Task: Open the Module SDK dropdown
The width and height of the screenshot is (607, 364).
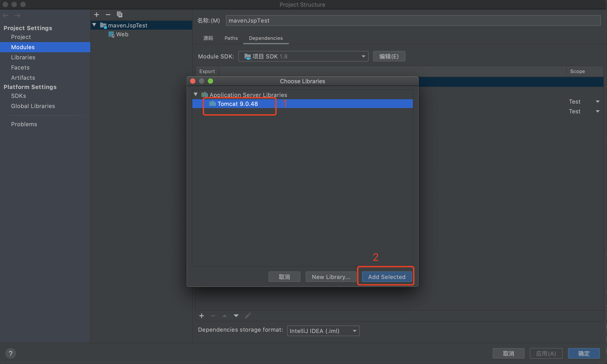Action: [303, 56]
